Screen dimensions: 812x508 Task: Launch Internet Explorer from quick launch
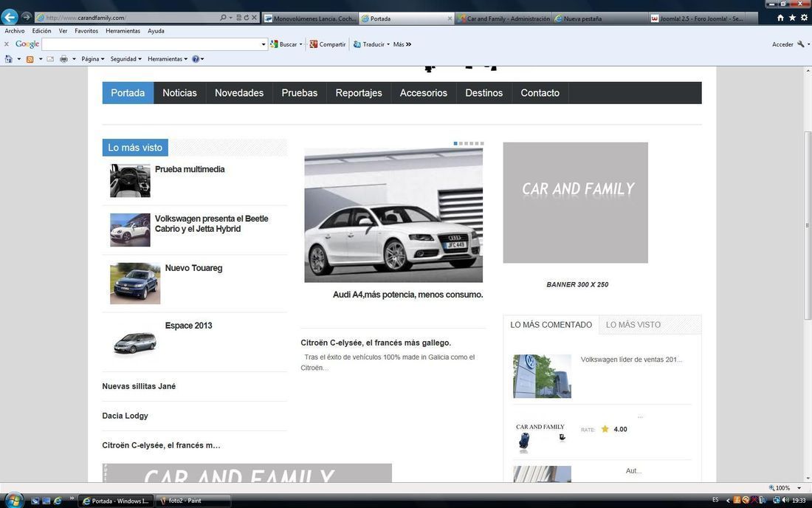pos(58,501)
